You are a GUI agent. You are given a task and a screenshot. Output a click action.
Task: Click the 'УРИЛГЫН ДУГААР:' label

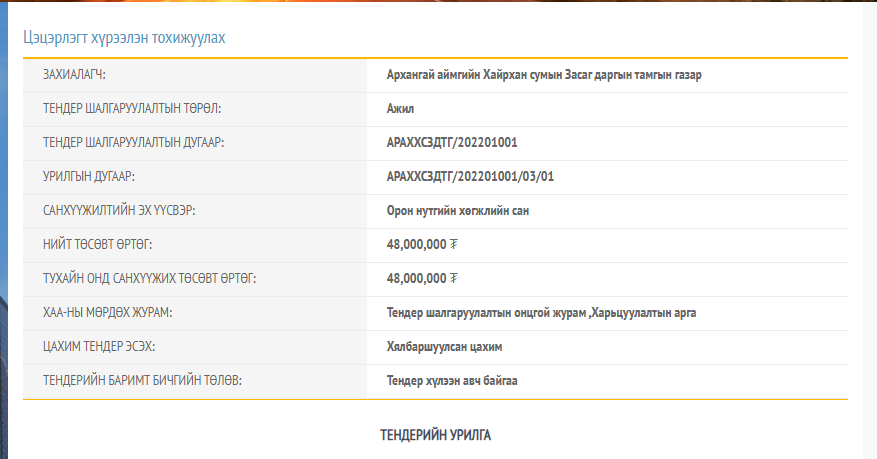[88, 177]
